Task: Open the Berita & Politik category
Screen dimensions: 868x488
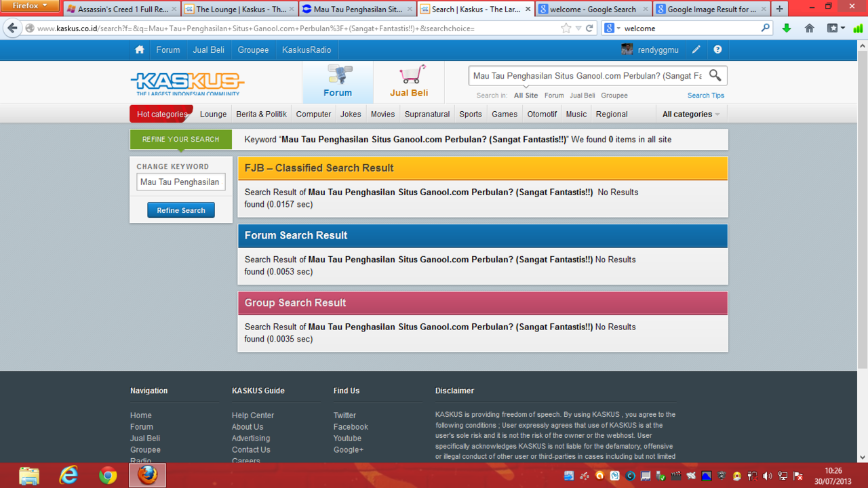Action: tap(261, 114)
